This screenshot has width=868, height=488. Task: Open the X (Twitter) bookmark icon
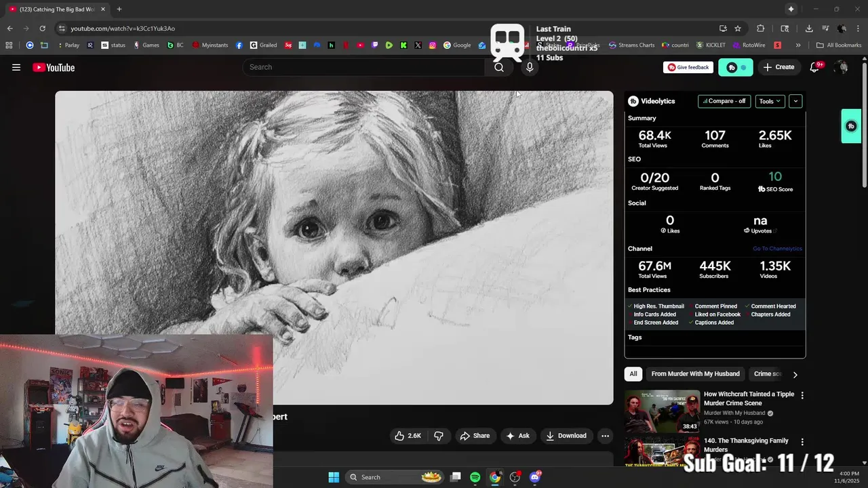click(x=418, y=45)
